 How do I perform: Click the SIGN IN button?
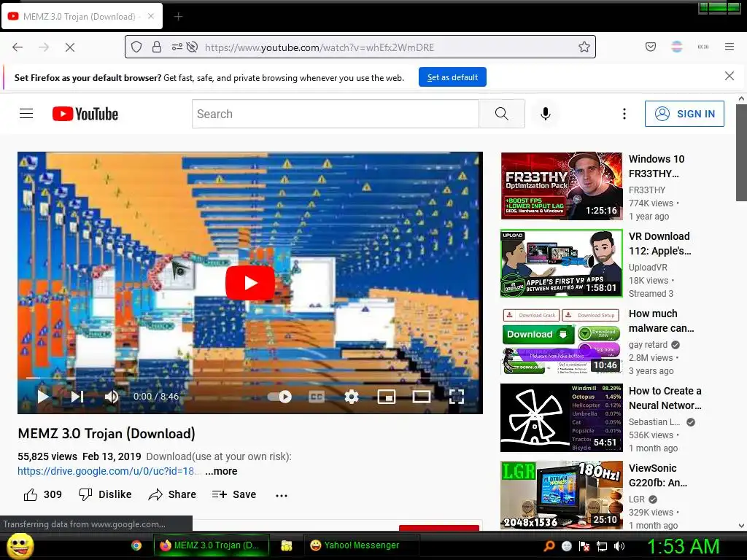point(684,114)
